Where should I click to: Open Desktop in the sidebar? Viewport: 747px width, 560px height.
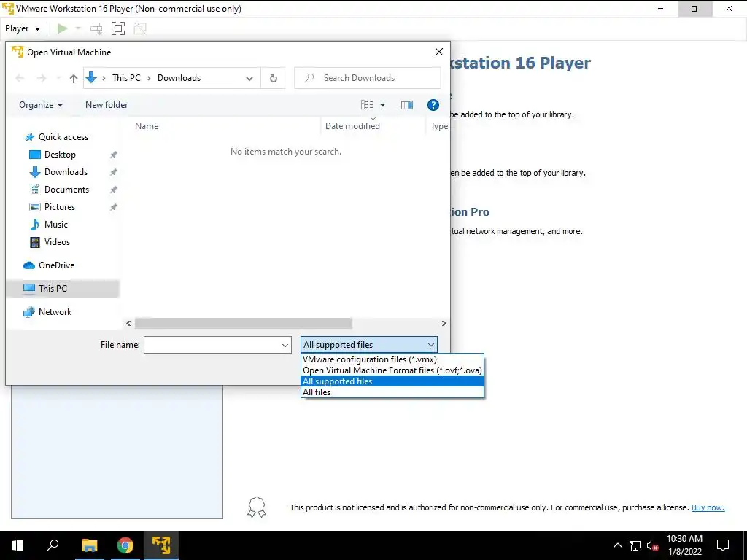tap(60, 155)
